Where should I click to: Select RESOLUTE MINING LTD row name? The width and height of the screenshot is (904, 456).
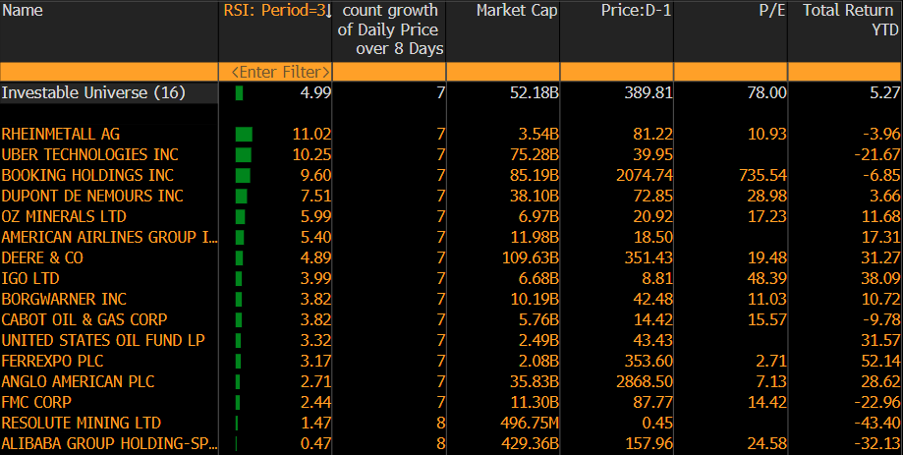81,423
